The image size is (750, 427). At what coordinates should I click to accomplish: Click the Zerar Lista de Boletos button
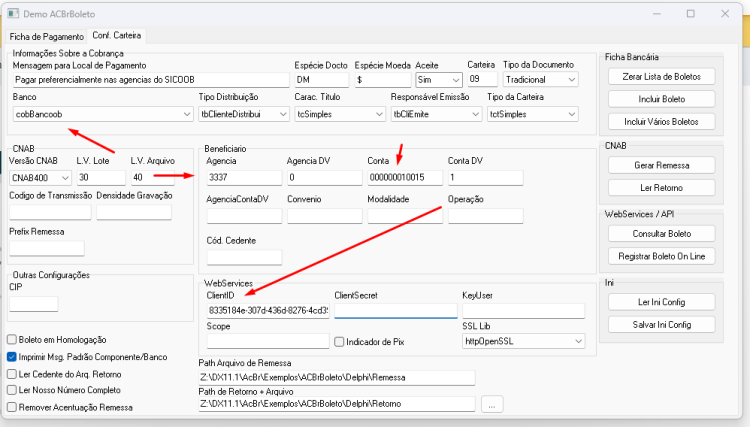coord(662,77)
